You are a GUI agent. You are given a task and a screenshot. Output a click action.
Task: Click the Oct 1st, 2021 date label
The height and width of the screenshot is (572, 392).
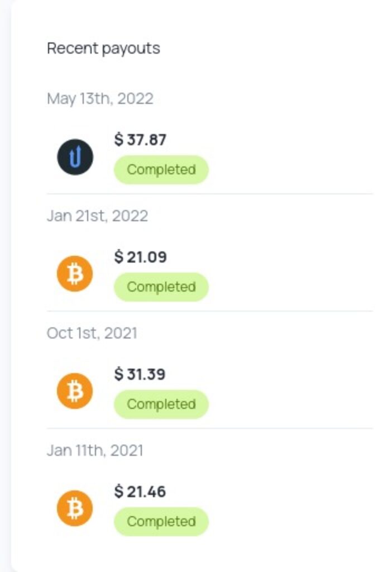click(x=92, y=333)
